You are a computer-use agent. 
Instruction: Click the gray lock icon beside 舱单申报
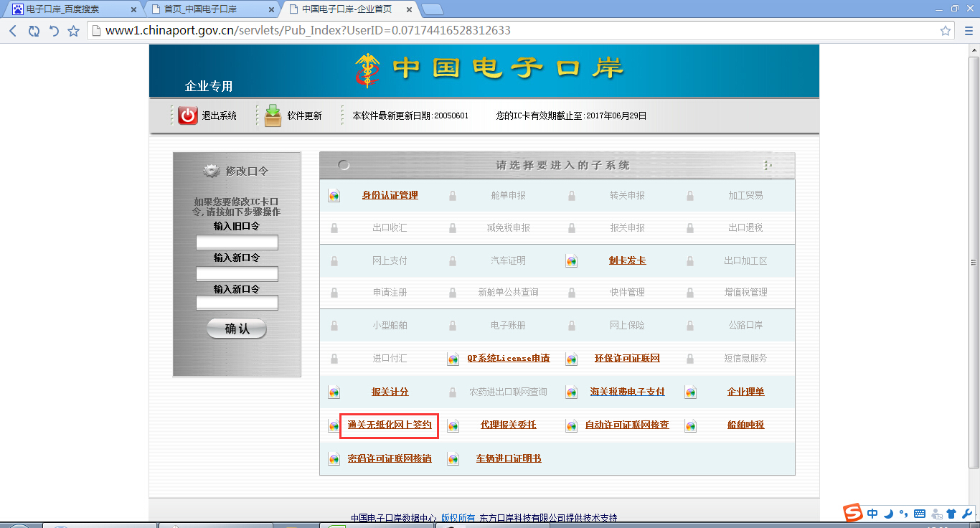453,196
